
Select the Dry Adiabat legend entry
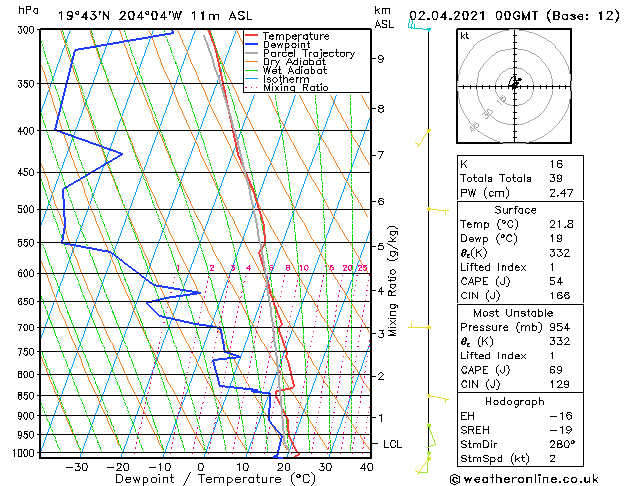coord(294,62)
